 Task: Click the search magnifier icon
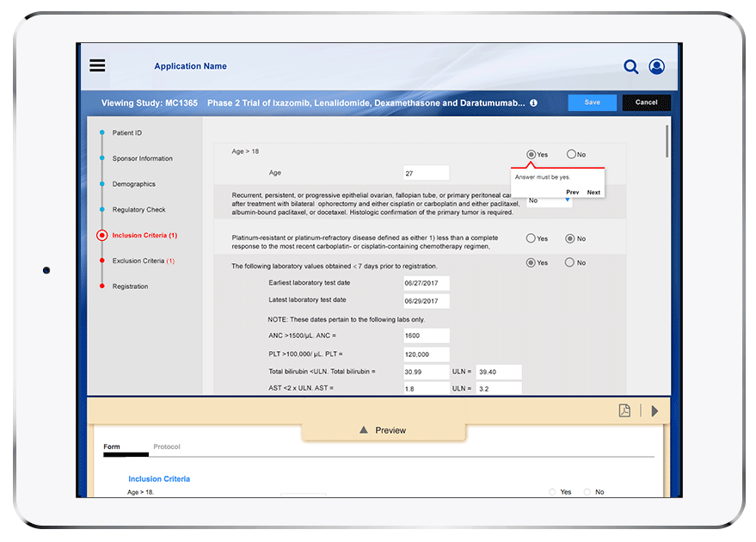point(630,66)
